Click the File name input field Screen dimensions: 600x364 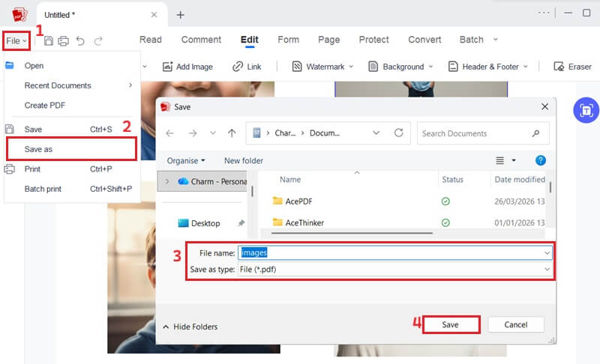(395, 253)
